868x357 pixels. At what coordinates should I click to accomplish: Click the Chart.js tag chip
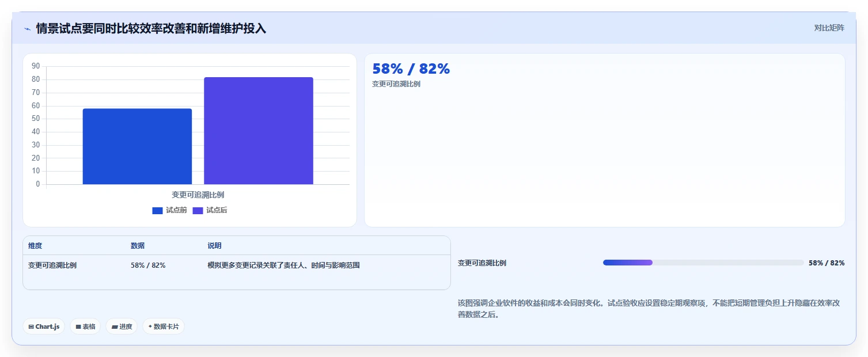pyautogui.click(x=44, y=326)
